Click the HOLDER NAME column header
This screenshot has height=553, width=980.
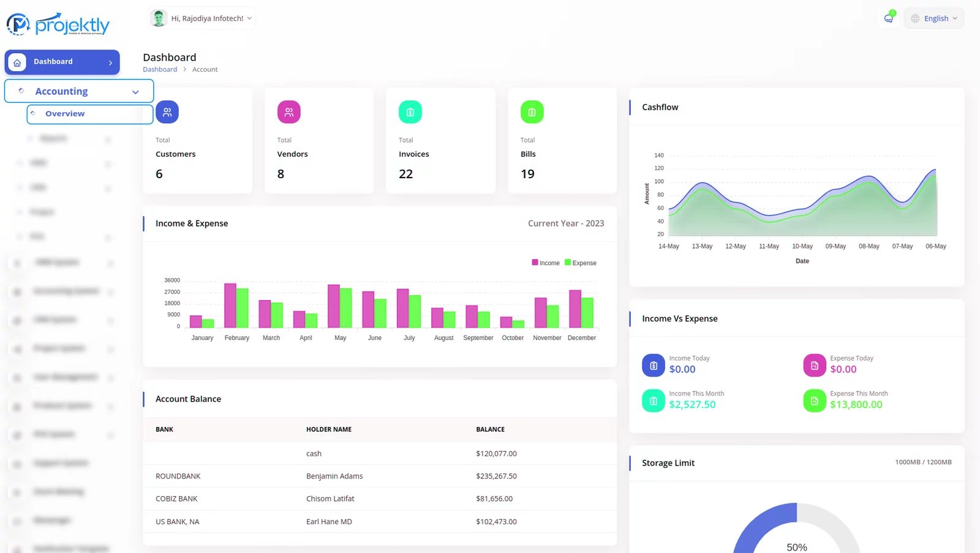[329, 429]
